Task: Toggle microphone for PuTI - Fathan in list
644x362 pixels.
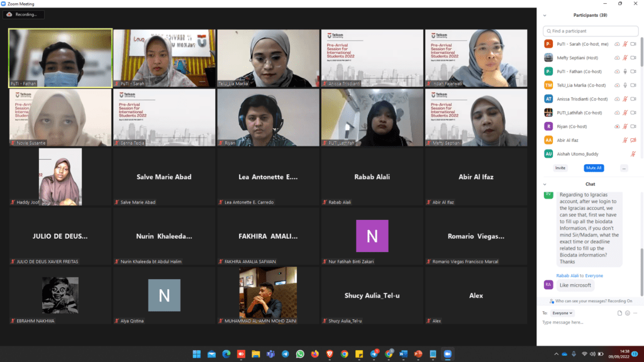Action: pos(625,71)
